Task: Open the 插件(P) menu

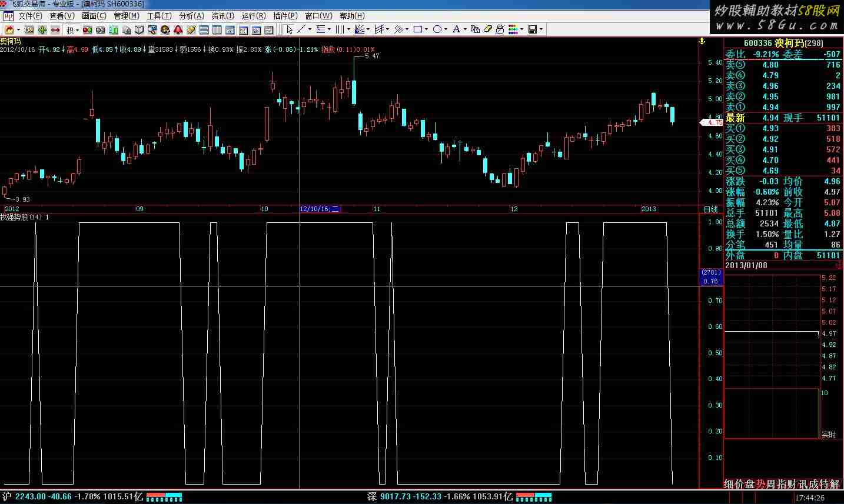Action: click(287, 16)
